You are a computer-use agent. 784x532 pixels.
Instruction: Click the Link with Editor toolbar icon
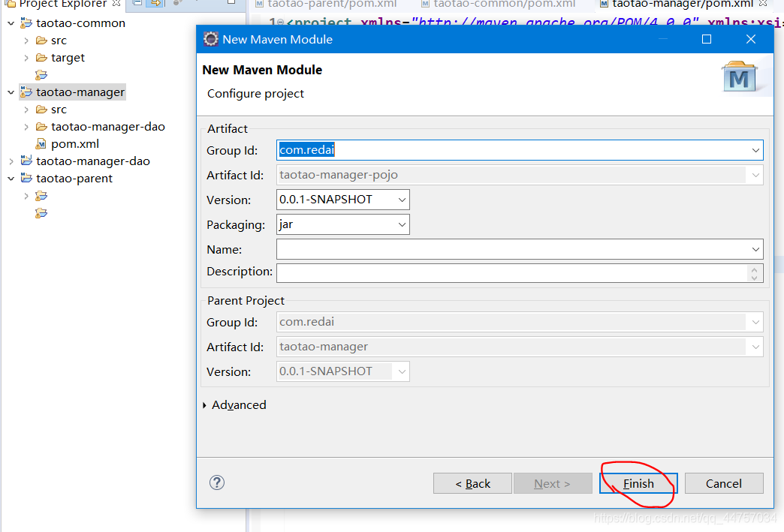[155, 3]
